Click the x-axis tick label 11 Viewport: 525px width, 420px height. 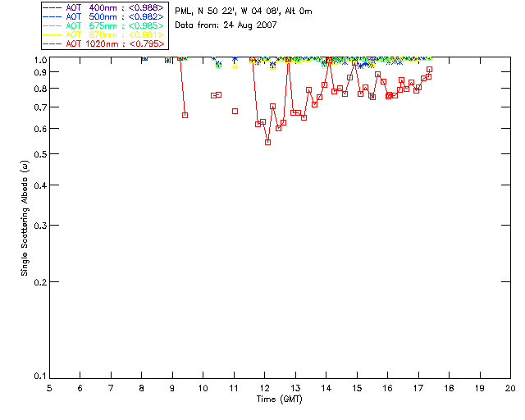tap(234, 388)
